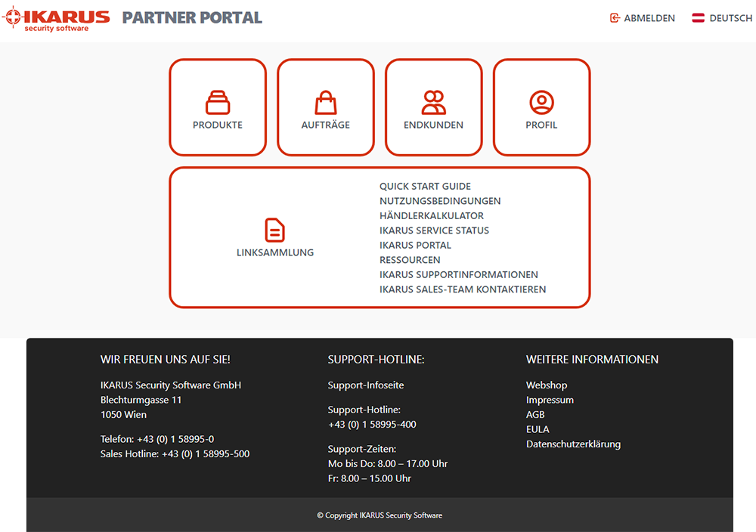The height and width of the screenshot is (532, 756).
Task: Click the SUPPORT-HOTLINE: heading
Action: [x=376, y=360]
